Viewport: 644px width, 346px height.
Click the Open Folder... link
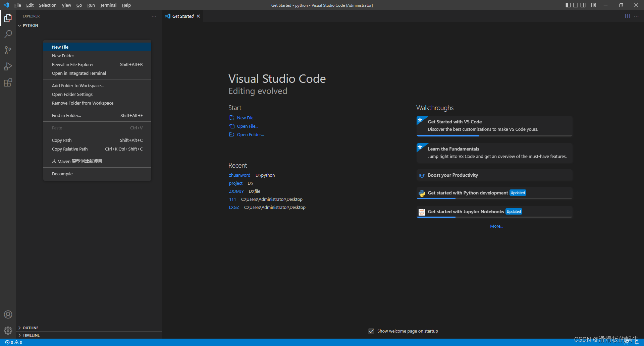pos(250,135)
